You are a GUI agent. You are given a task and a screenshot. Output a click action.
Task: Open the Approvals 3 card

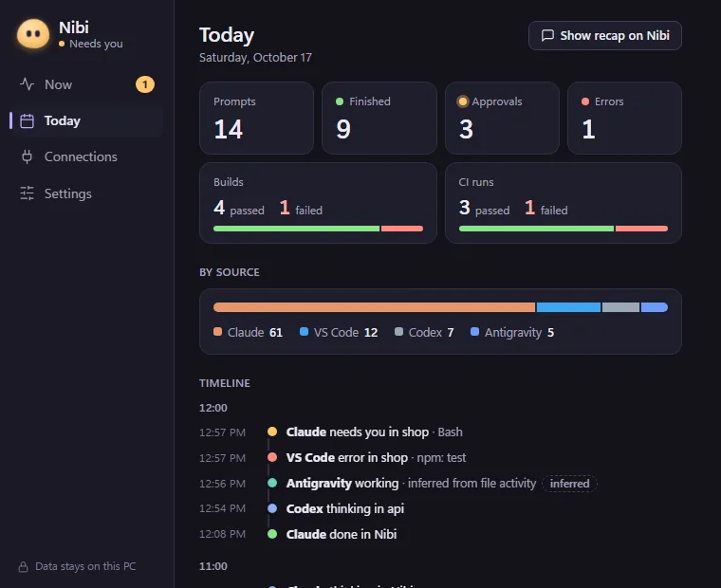pyautogui.click(x=502, y=119)
